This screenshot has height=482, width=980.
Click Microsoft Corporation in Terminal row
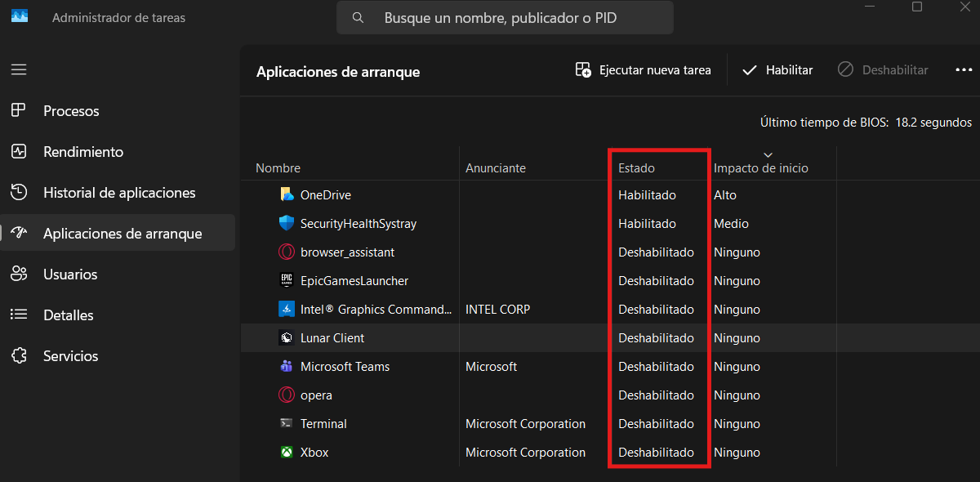525,423
